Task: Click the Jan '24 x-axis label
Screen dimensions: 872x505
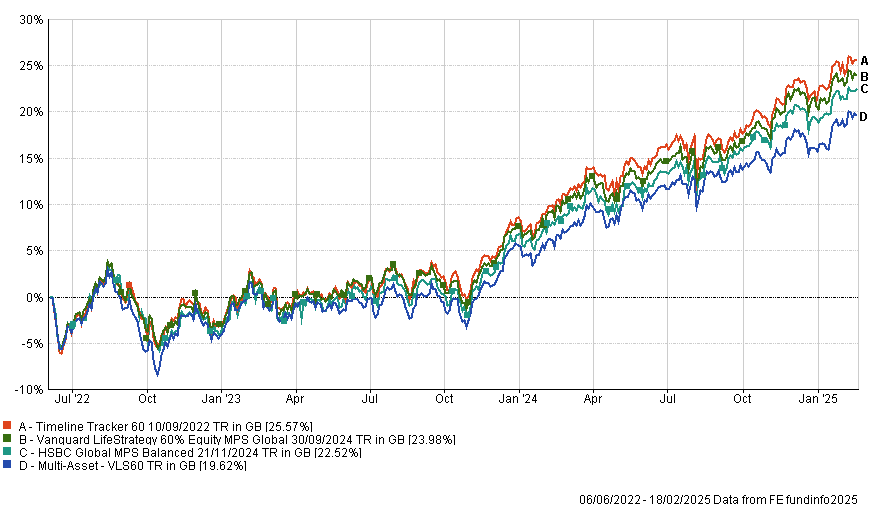Action: pyautogui.click(x=519, y=397)
